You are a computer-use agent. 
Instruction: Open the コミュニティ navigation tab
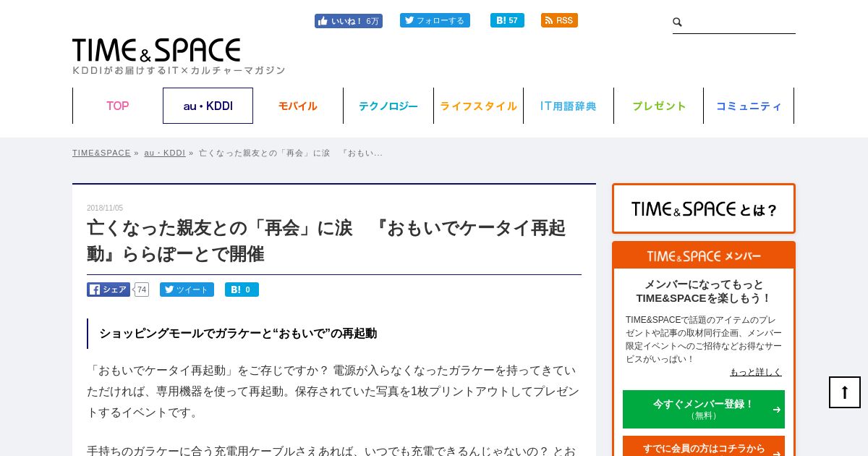[x=749, y=106]
